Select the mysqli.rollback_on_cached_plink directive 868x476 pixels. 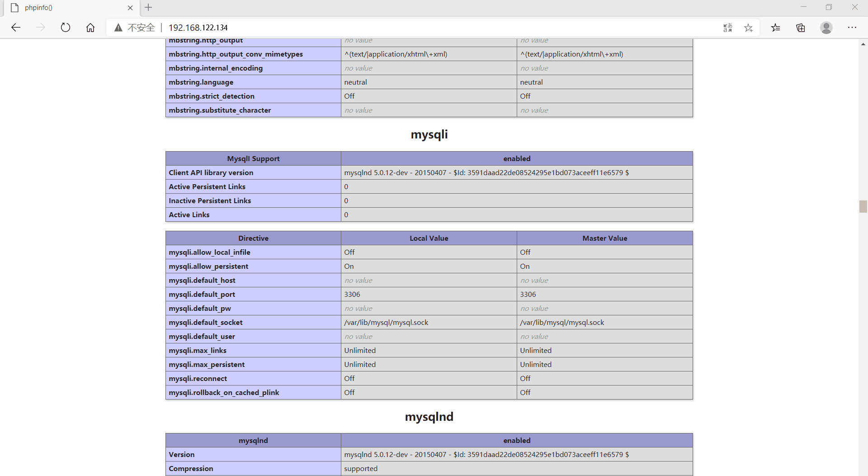click(224, 392)
